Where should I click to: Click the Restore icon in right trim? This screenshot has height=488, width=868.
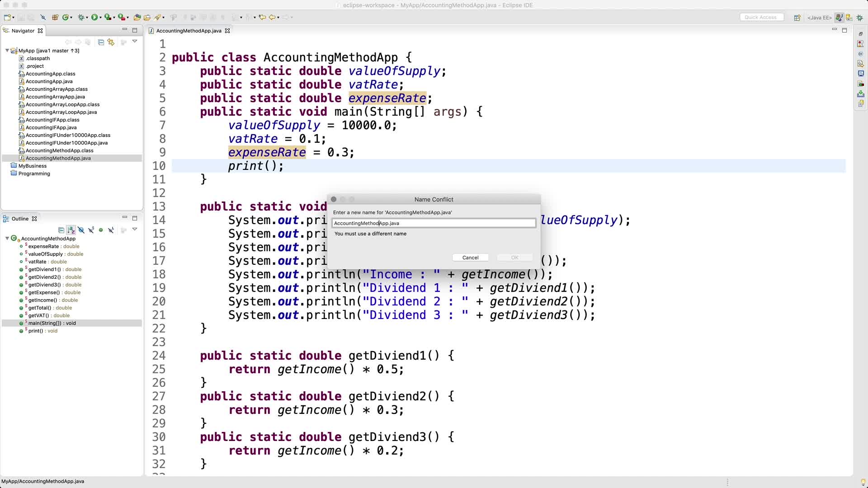(x=861, y=34)
